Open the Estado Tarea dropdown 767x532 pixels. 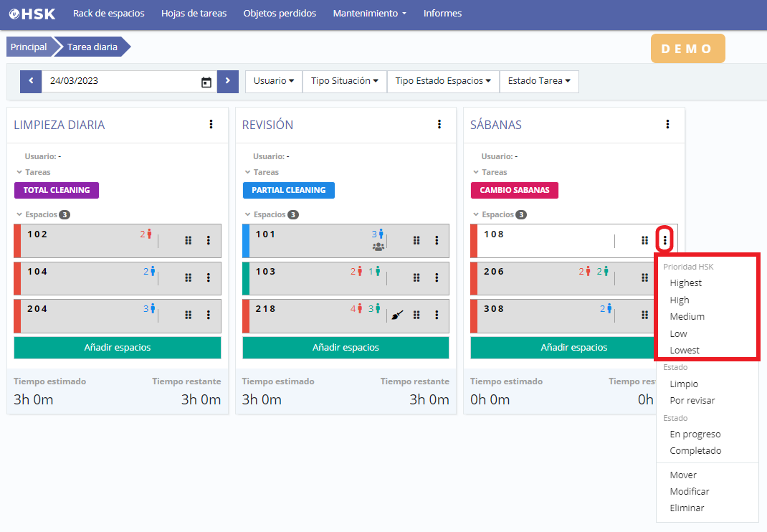(x=538, y=81)
